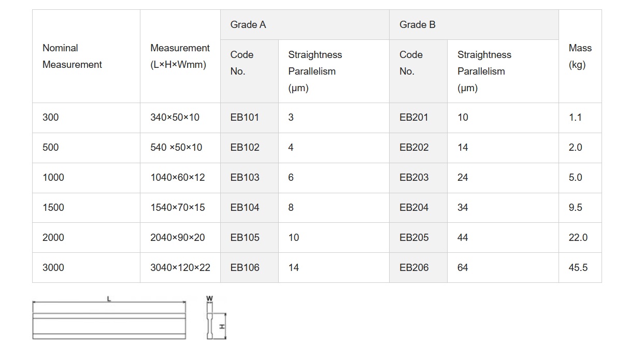Select the EB101 code cell

click(245, 117)
